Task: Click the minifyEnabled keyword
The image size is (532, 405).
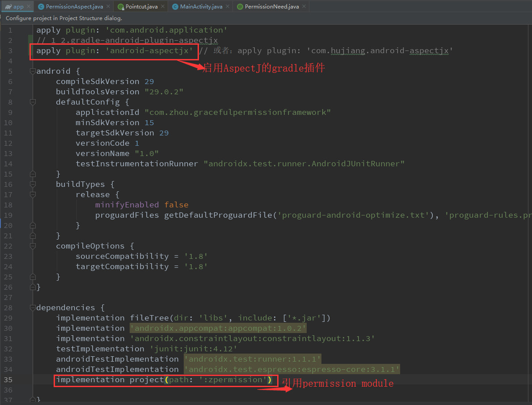Action: tap(127, 205)
